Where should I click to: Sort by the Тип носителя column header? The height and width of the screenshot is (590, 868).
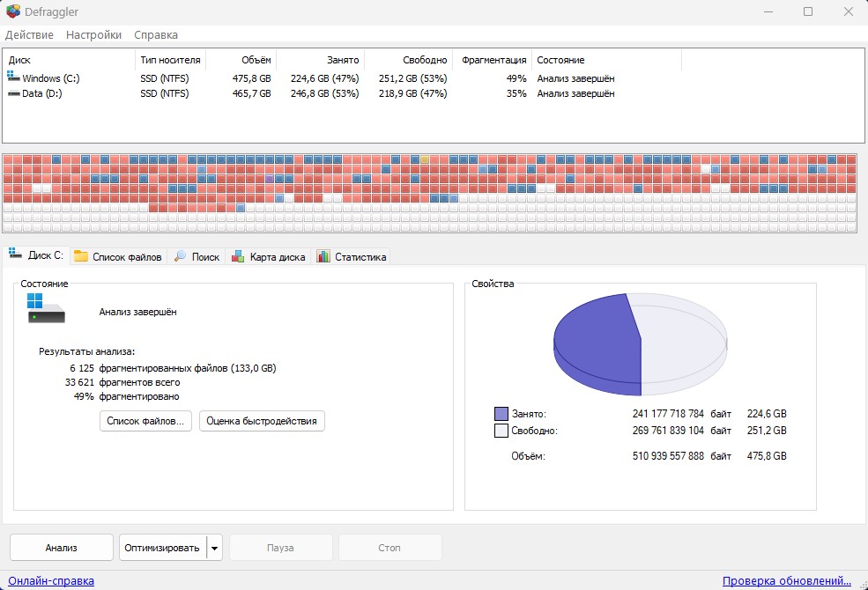[170, 60]
